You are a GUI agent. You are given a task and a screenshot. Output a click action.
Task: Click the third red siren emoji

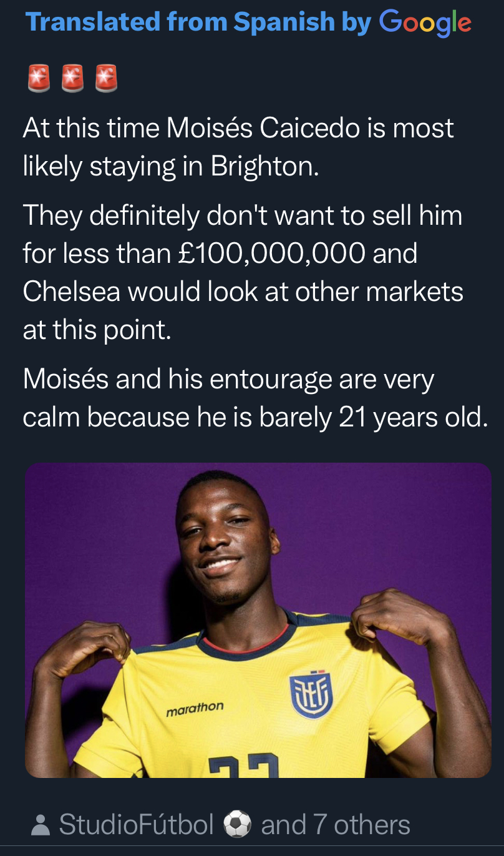pyautogui.click(x=106, y=79)
